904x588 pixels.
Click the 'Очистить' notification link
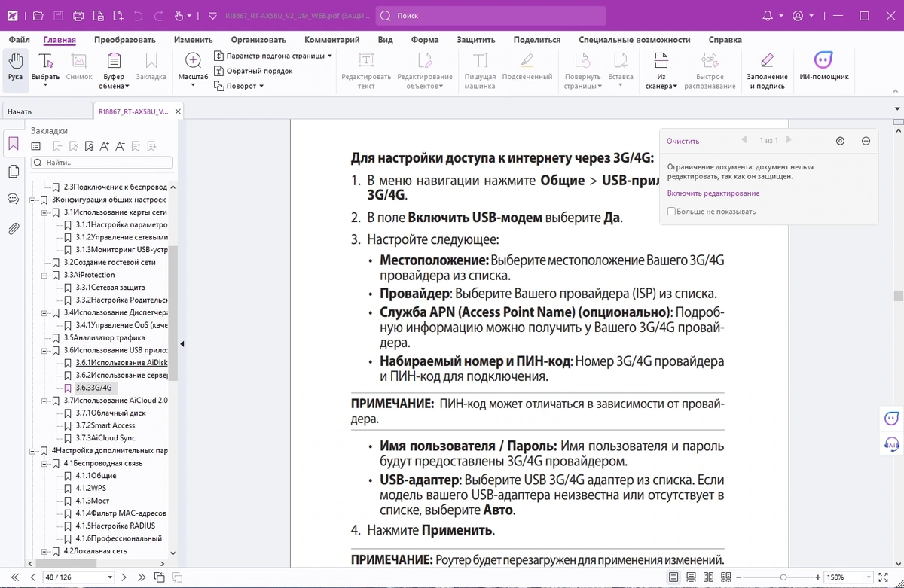(x=683, y=141)
